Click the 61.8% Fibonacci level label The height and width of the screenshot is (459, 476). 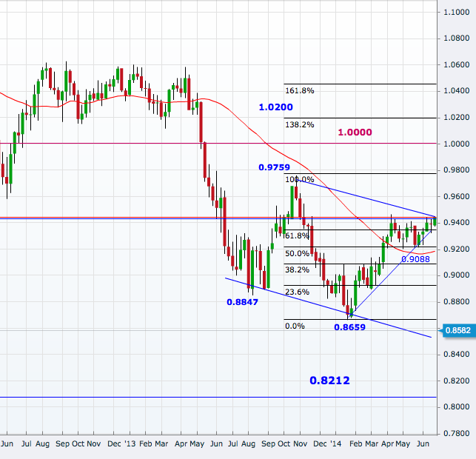point(297,236)
